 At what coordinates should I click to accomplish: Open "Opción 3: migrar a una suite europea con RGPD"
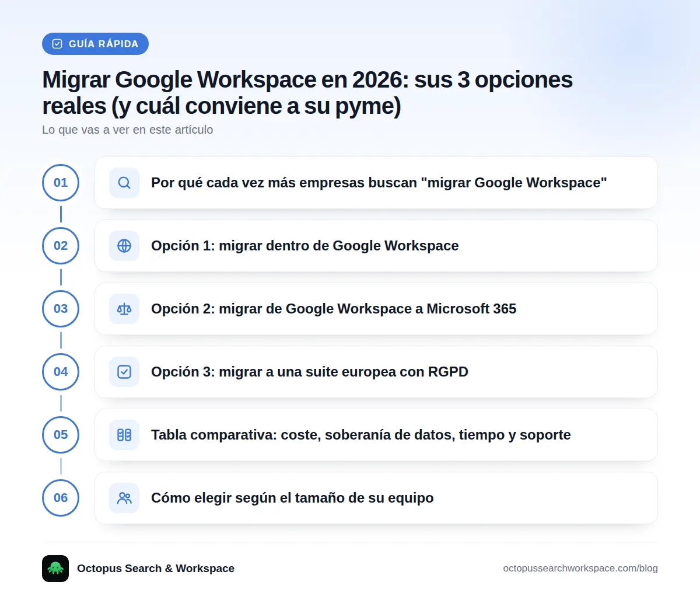(x=376, y=372)
